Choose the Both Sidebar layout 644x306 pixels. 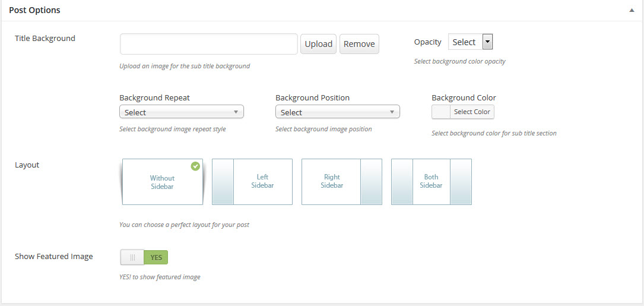(432, 182)
